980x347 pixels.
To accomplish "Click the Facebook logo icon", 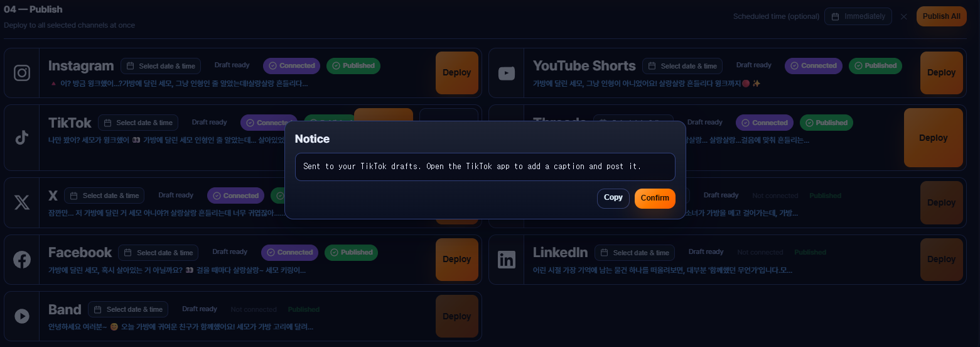I will [x=22, y=260].
